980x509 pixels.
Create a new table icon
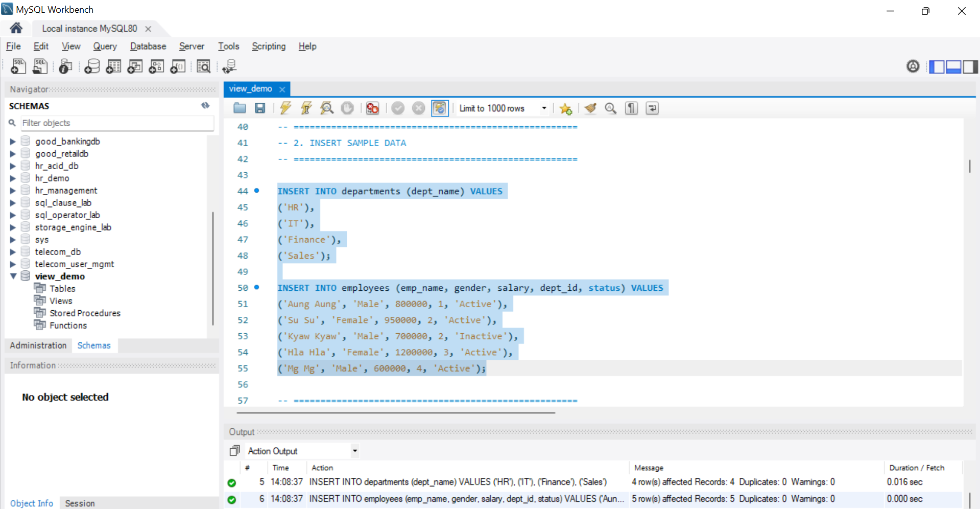113,66
